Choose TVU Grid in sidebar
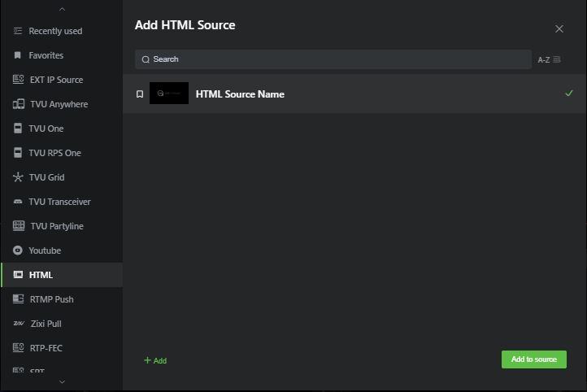The image size is (587, 392). point(62,177)
